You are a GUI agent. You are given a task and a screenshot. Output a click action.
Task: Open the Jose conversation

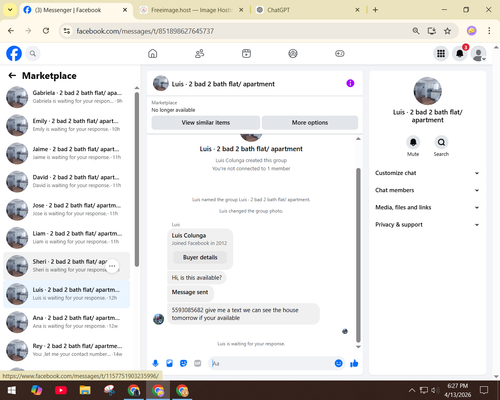[x=67, y=209]
